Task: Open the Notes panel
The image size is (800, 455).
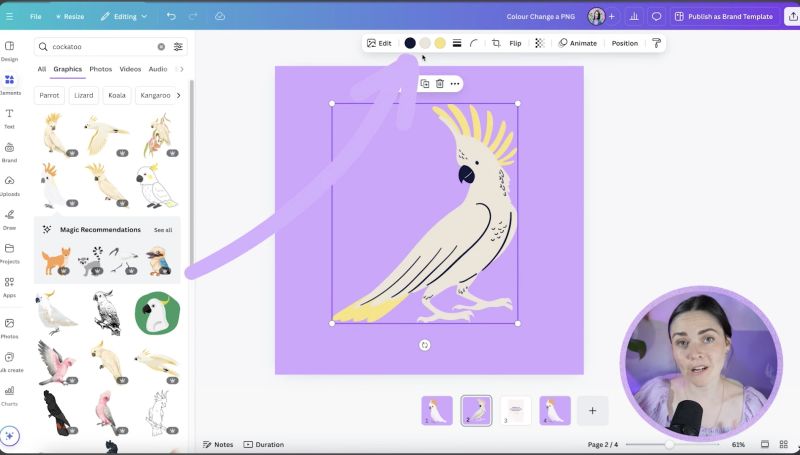Action: 218,445
